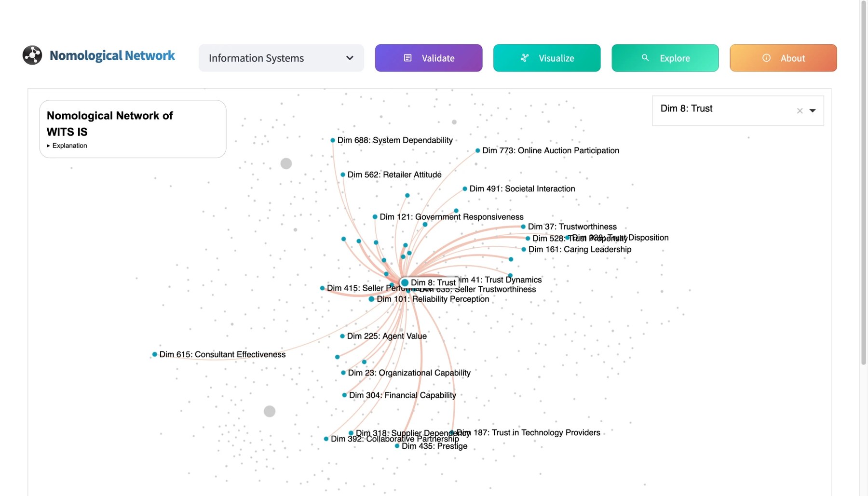Open the Visualize page
The height and width of the screenshot is (496, 868).
(547, 58)
